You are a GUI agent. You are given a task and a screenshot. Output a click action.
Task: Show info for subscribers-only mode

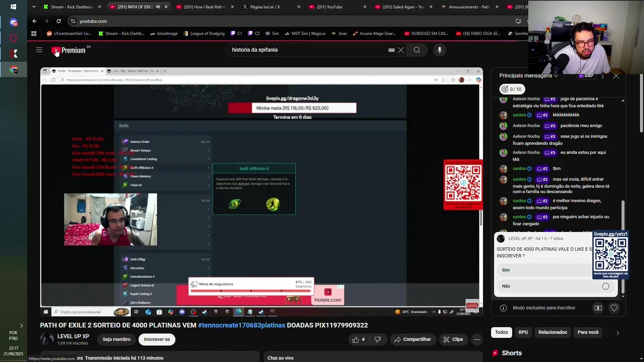coord(503,308)
